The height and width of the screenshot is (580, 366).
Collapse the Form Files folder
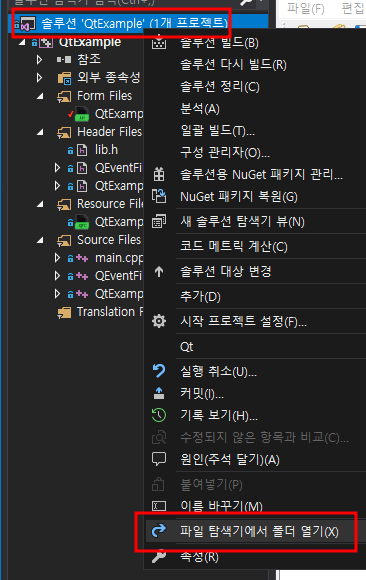tap(40, 96)
